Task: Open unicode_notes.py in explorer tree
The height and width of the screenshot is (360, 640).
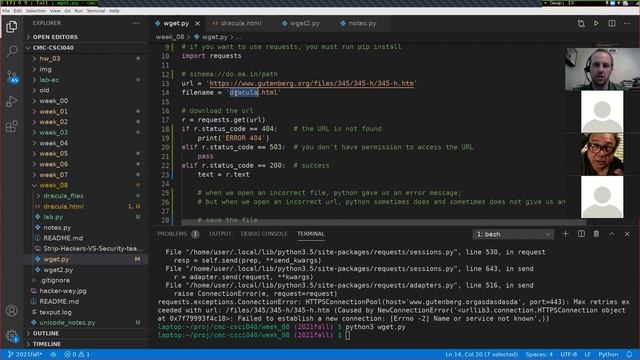Action: click(x=67, y=322)
